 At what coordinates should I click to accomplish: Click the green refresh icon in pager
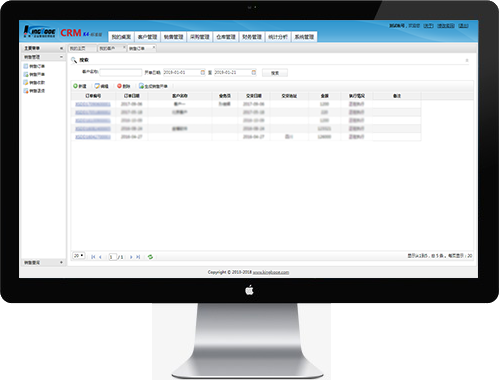(150, 257)
